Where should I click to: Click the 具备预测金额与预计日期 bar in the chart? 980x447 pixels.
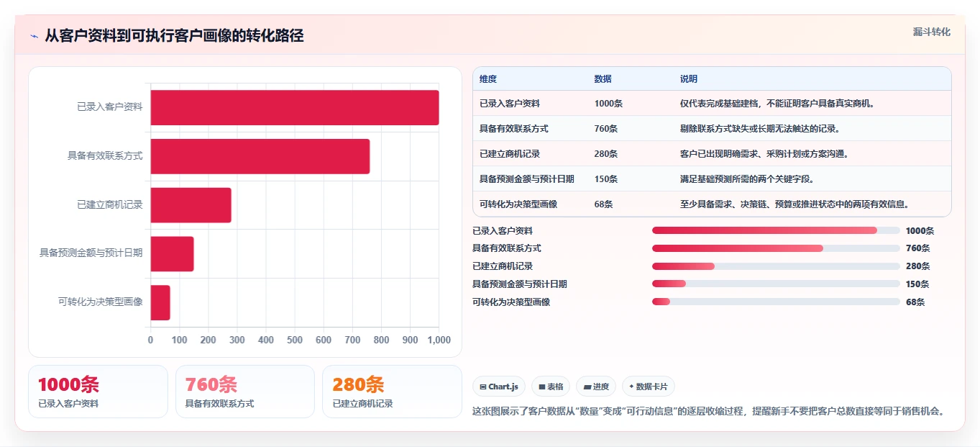(173, 253)
